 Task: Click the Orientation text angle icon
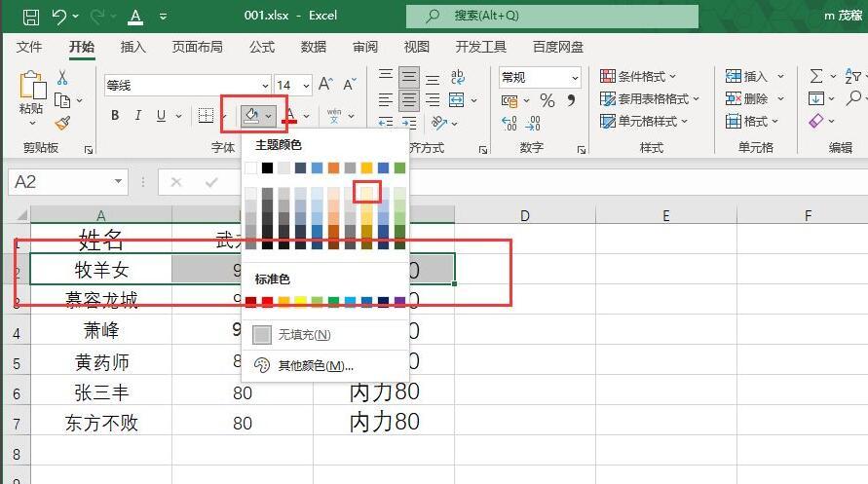[x=439, y=123]
